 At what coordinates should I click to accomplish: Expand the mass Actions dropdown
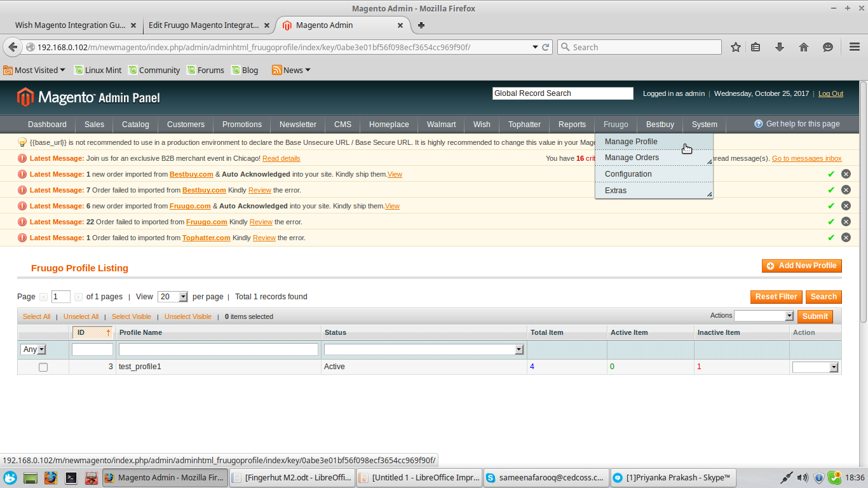tap(764, 316)
